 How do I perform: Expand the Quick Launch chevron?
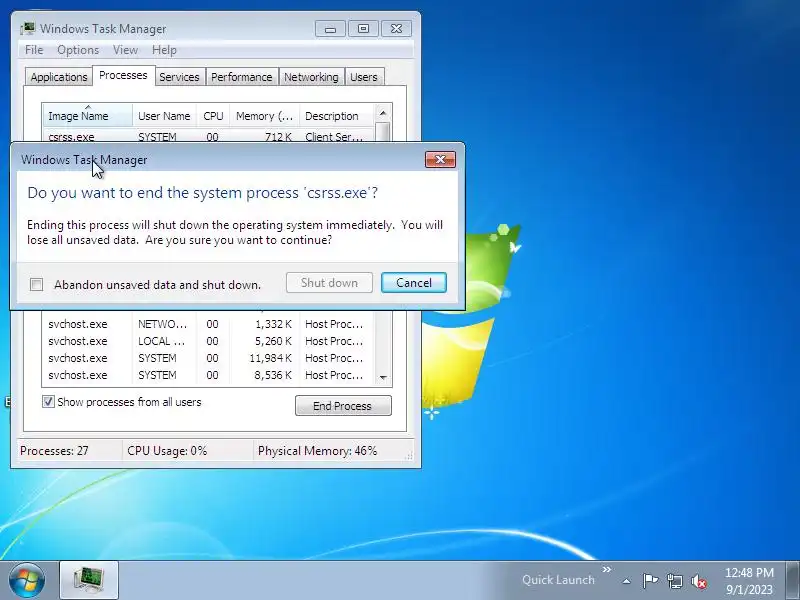pyautogui.click(x=607, y=569)
